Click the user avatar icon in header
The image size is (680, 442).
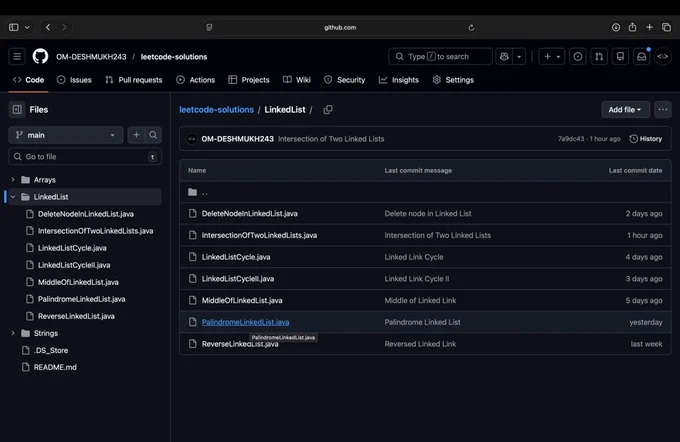(x=663, y=56)
